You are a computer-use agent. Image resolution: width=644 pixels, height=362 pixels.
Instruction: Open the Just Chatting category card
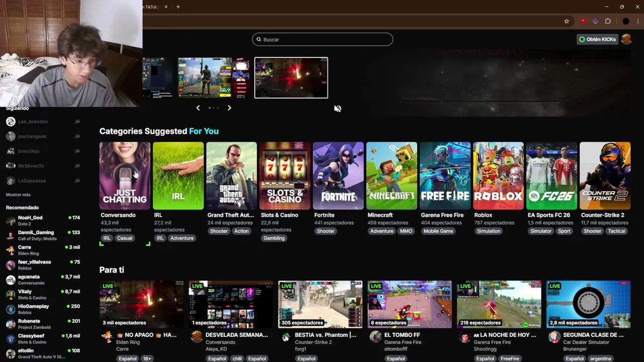(x=125, y=175)
